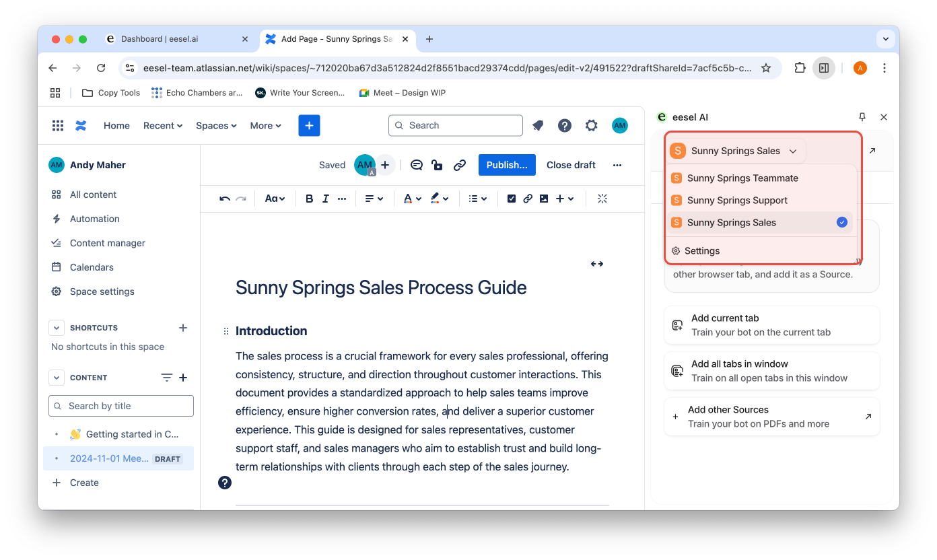937x560 pixels.
Task: Click Close draft
Action: pos(571,165)
